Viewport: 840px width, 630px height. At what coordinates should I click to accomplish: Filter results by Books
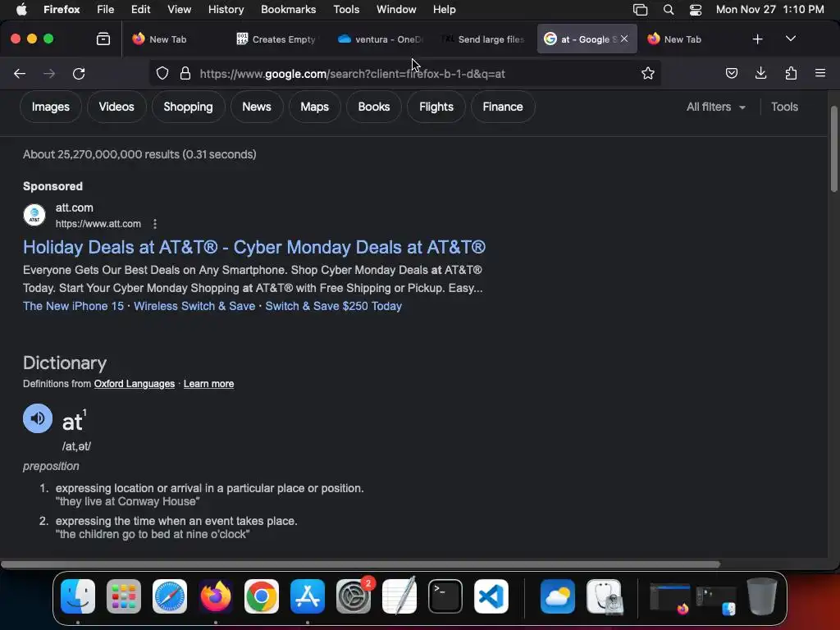click(x=374, y=107)
